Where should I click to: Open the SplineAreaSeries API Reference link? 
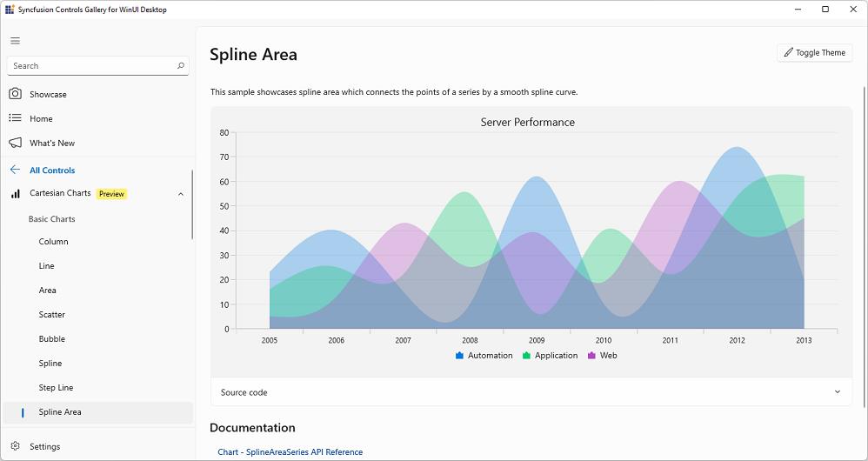click(290, 451)
